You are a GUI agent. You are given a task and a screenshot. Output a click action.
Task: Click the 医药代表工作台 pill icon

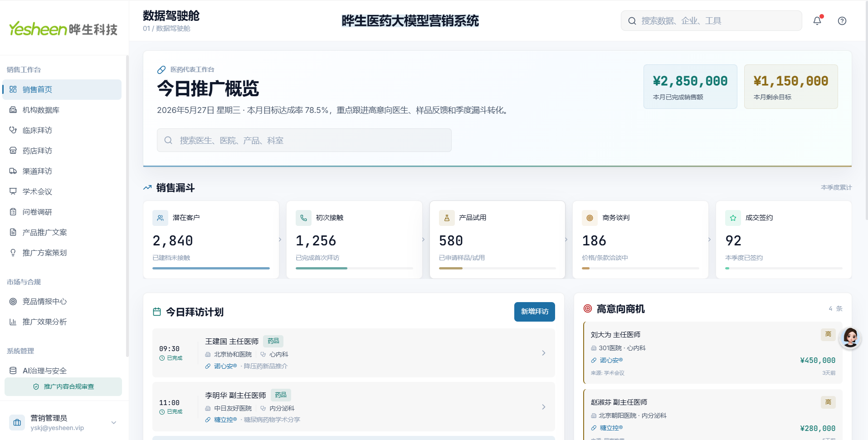click(x=161, y=70)
